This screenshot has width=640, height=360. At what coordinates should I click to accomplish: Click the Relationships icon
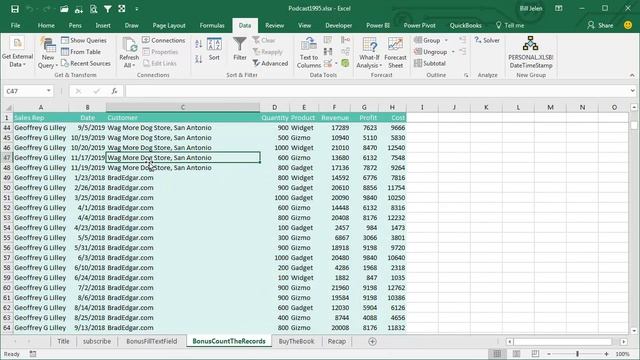345,51
